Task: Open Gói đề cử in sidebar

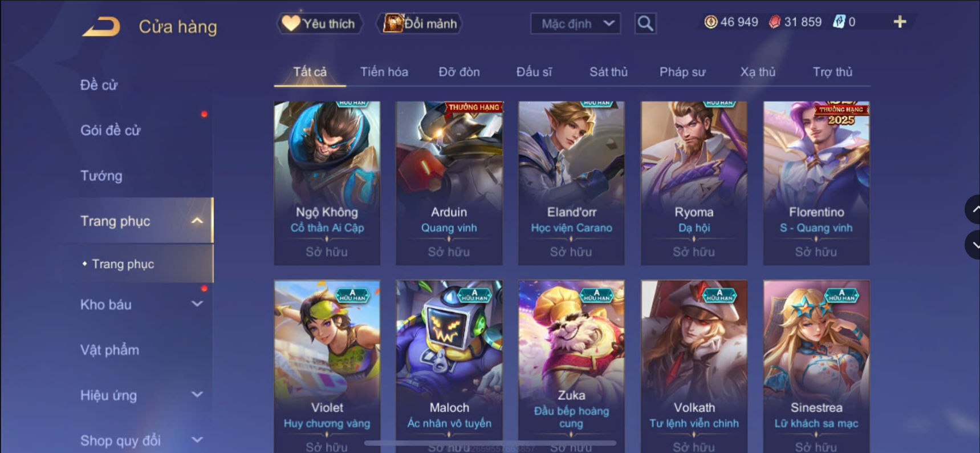Action: (x=111, y=130)
